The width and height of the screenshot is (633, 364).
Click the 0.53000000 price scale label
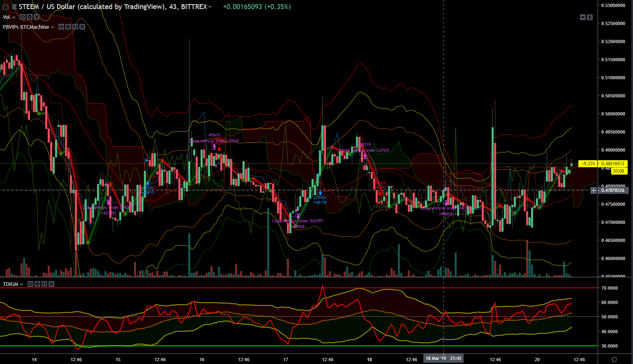click(613, 5)
